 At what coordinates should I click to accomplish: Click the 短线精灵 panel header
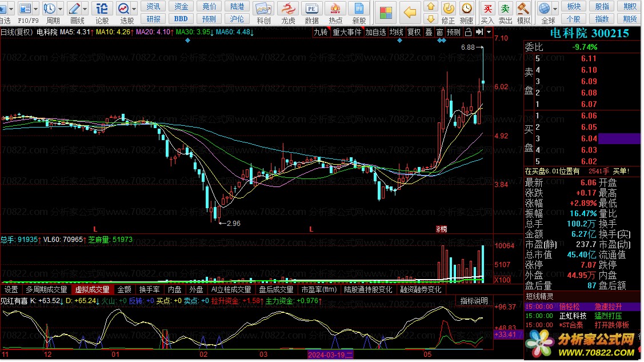pyautogui.click(x=539, y=297)
